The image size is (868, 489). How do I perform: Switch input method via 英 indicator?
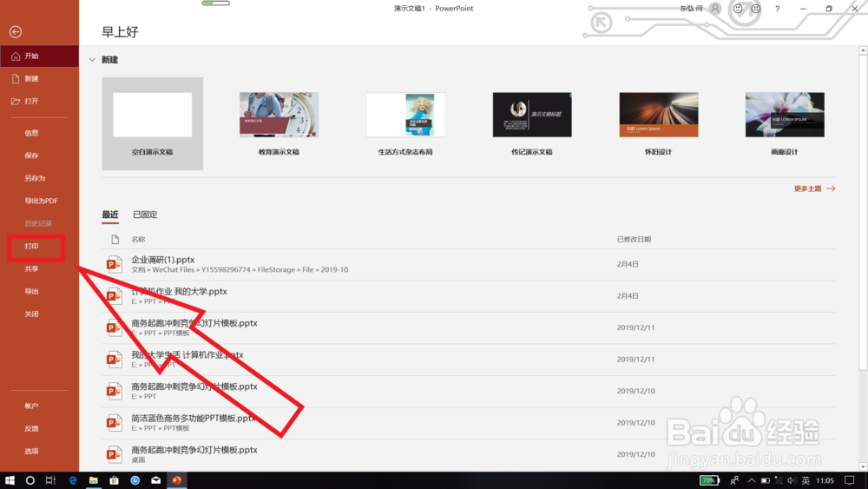point(806,480)
